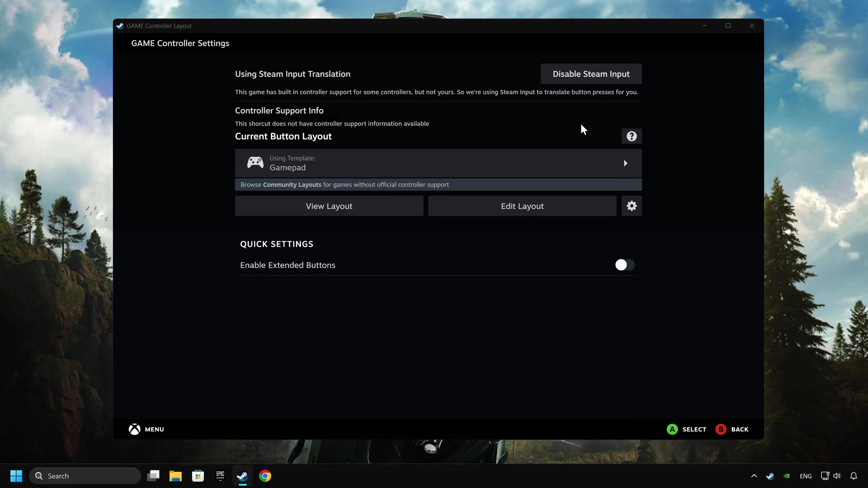The width and height of the screenshot is (868, 488).
Task: Click the Steam logo in title bar
Action: pyautogui.click(x=120, y=26)
